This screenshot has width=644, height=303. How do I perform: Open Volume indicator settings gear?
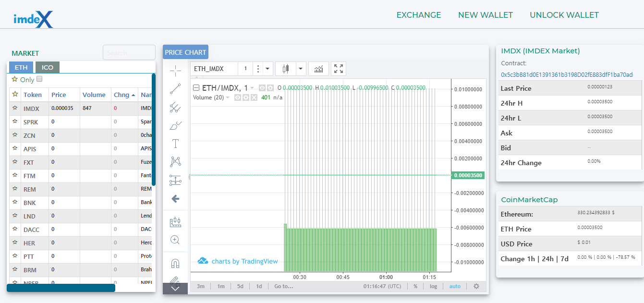coord(245,97)
